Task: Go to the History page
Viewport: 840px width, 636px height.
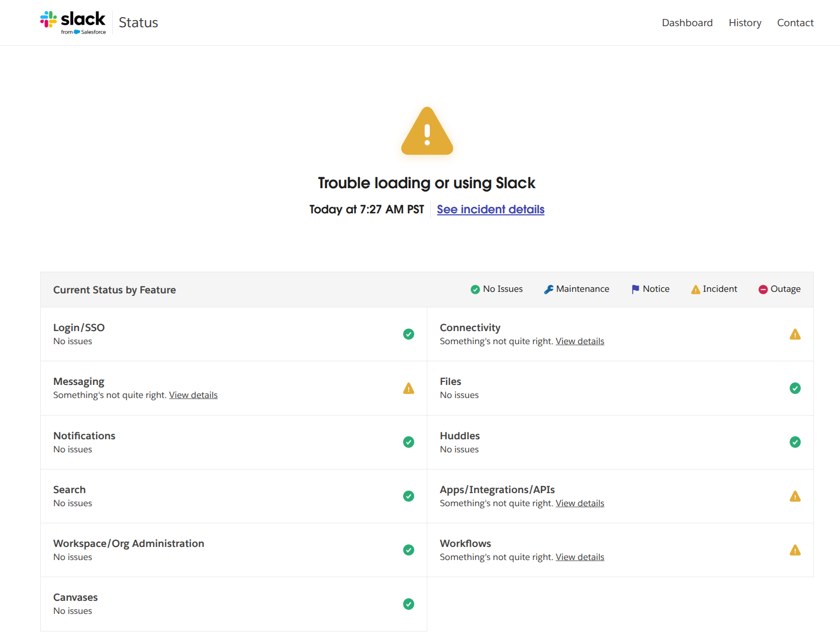Action: [744, 23]
